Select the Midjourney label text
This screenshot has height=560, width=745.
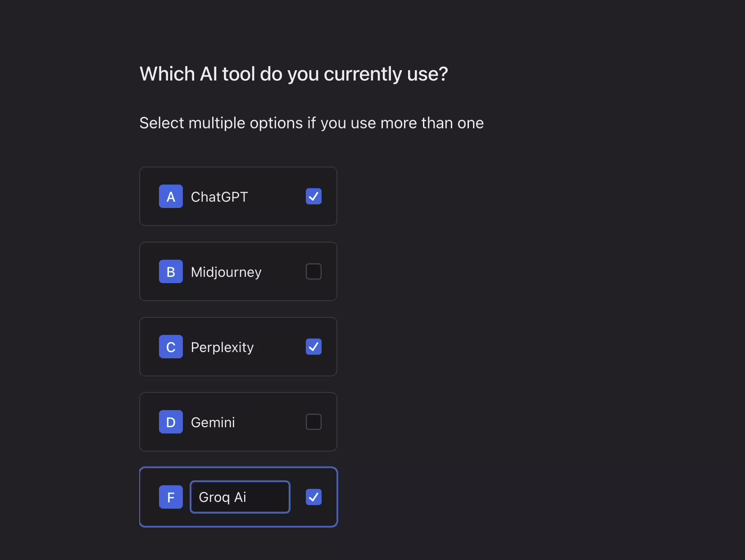pyautogui.click(x=226, y=272)
